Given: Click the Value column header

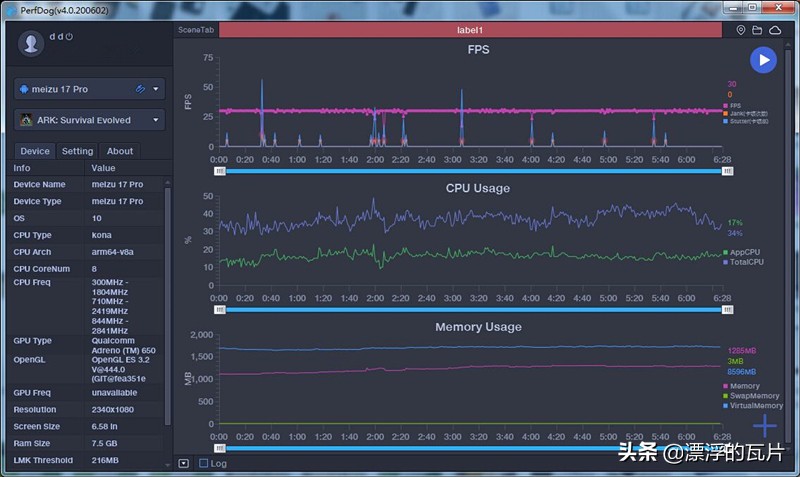Looking at the screenshot, I should point(103,168).
